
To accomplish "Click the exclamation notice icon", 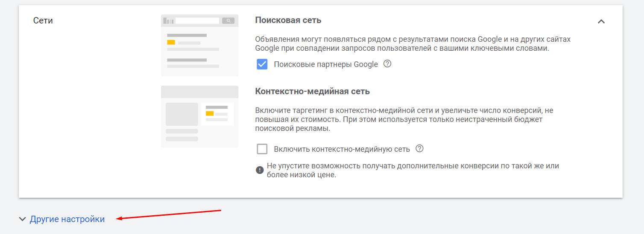I will pyautogui.click(x=260, y=170).
